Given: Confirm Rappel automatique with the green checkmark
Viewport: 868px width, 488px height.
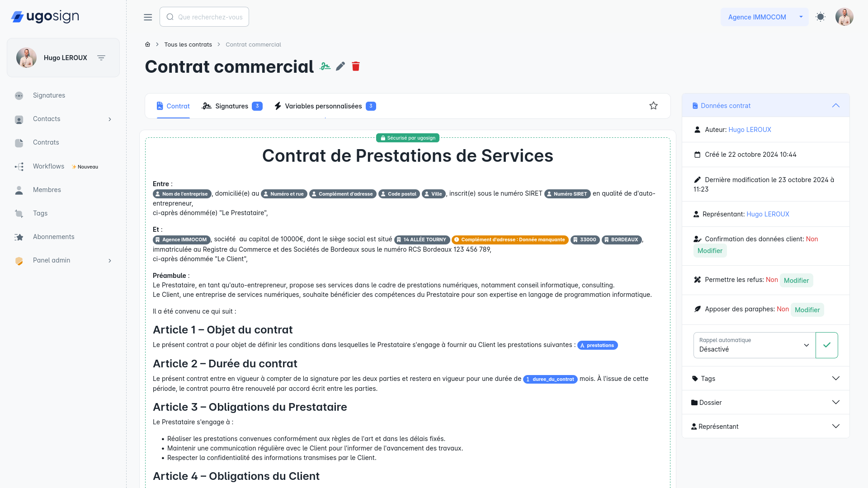Looking at the screenshot, I should [x=827, y=345].
